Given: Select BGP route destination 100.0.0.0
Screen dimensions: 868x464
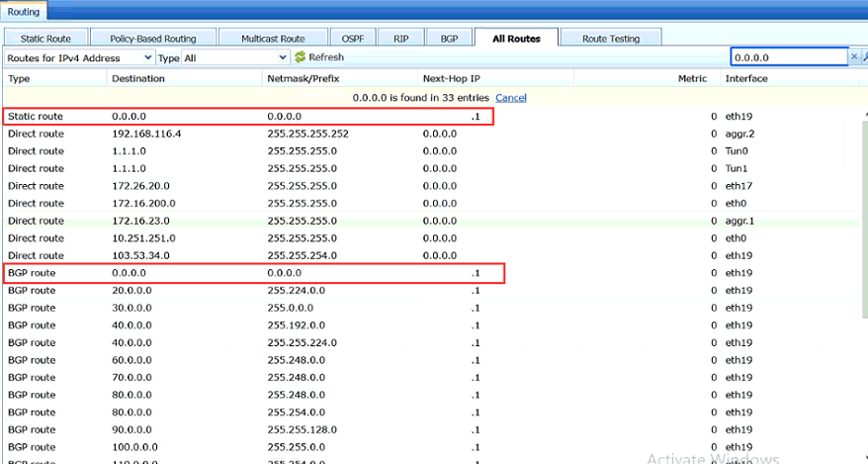Looking at the screenshot, I should tap(134, 447).
